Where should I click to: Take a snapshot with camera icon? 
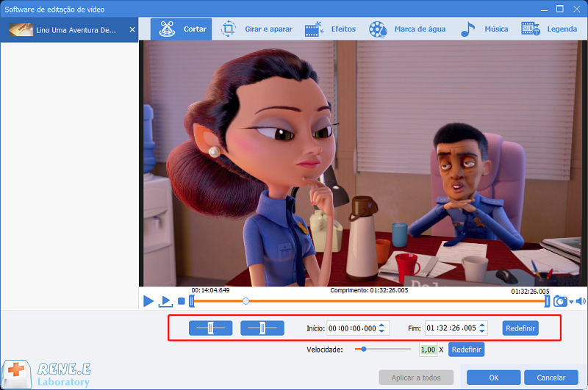[x=560, y=301]
